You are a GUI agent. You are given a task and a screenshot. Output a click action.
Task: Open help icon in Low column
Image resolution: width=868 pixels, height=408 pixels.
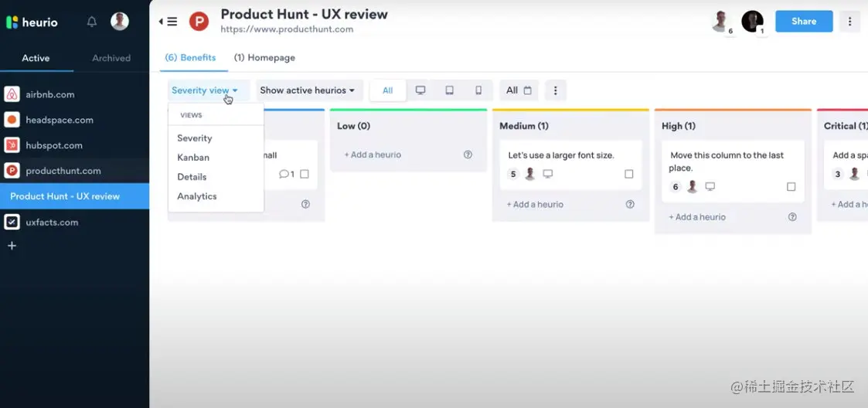pos(468,155)
